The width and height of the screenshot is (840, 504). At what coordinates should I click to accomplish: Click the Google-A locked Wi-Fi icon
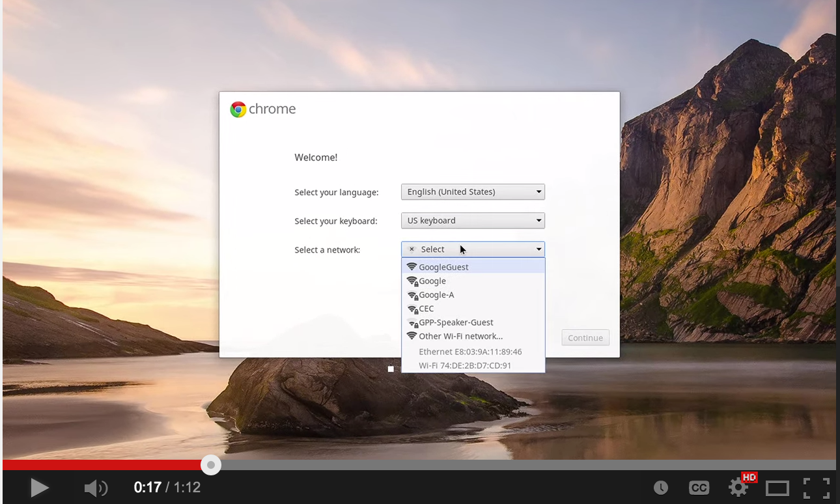(412, 295)
